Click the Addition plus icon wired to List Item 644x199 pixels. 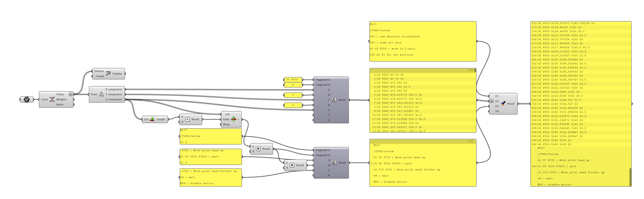coord(258,149)
